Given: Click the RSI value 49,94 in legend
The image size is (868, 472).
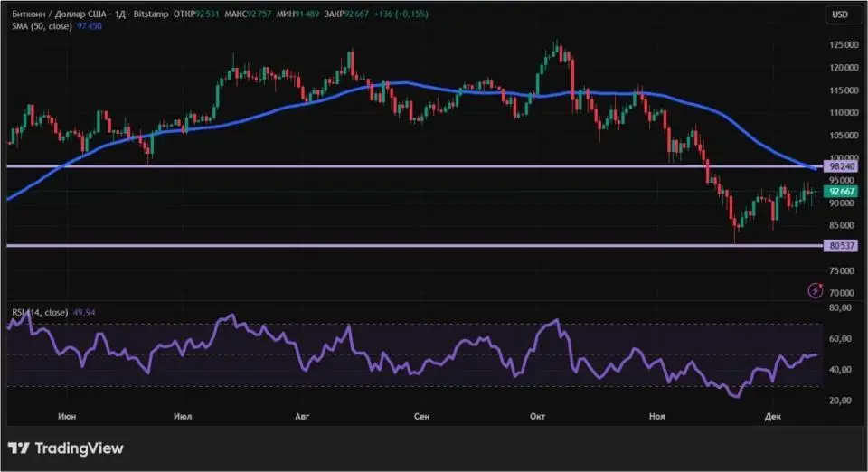Looking at the screenshot, I should tap(85, 313).
